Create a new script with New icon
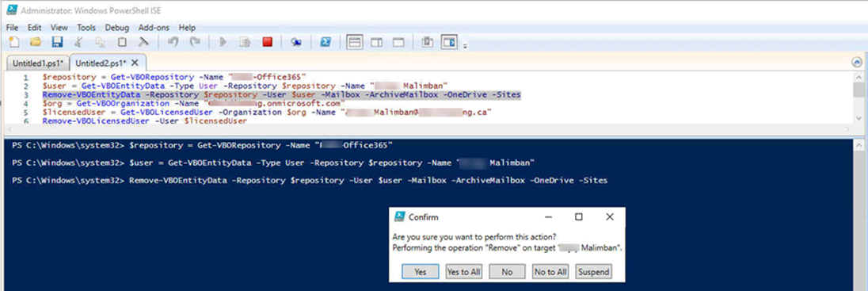This screenshot has width=868, height=291. point(13,42)
